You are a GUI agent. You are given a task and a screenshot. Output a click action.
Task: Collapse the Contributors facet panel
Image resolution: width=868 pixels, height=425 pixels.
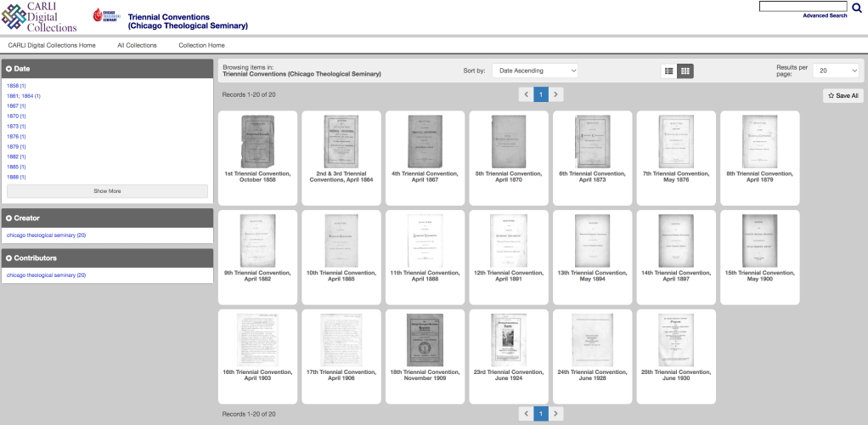tap(9, 258)
